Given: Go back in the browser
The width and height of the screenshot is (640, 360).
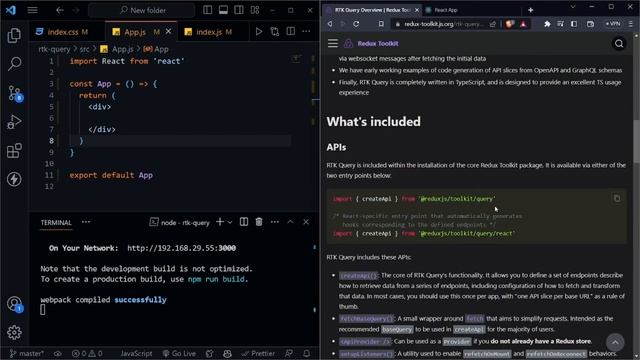Looking at the screenshot, I should [x=330, y=24].
